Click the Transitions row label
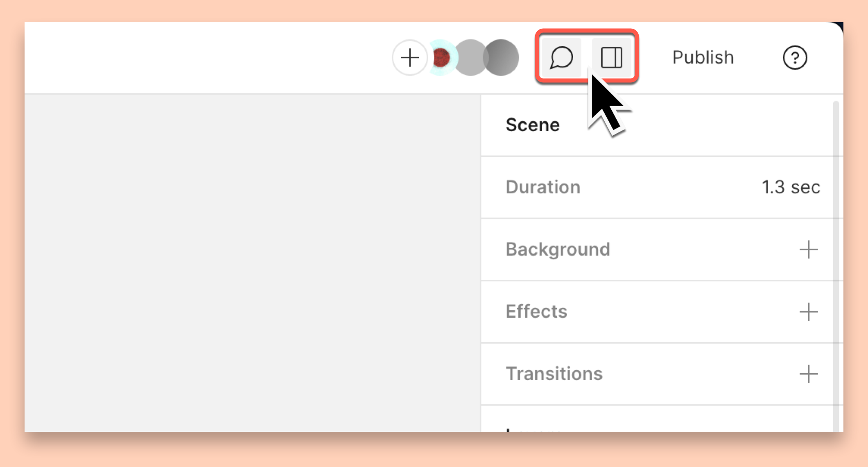 click(x=554, y=374)
